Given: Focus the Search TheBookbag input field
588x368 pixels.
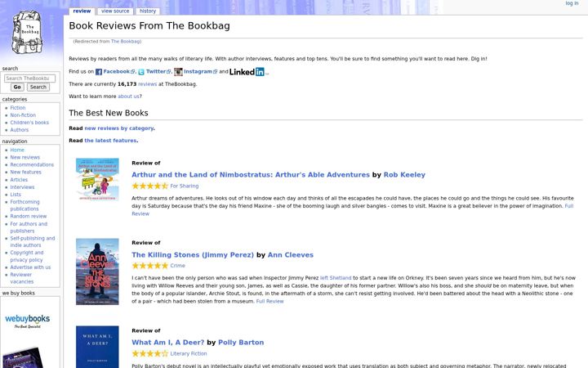Looking at the screenshot, I should point(29,79).
